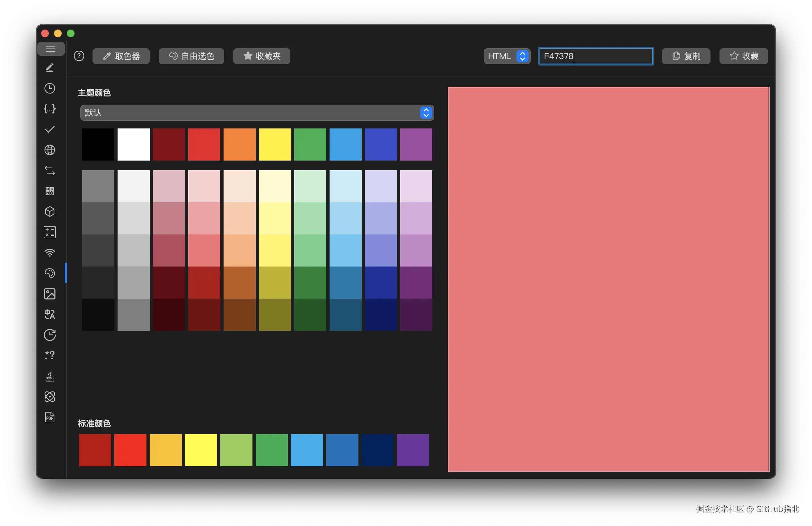812x526 pixels.
Task: Open the 收藏夹 favorites tab
Action: (261, 56)
